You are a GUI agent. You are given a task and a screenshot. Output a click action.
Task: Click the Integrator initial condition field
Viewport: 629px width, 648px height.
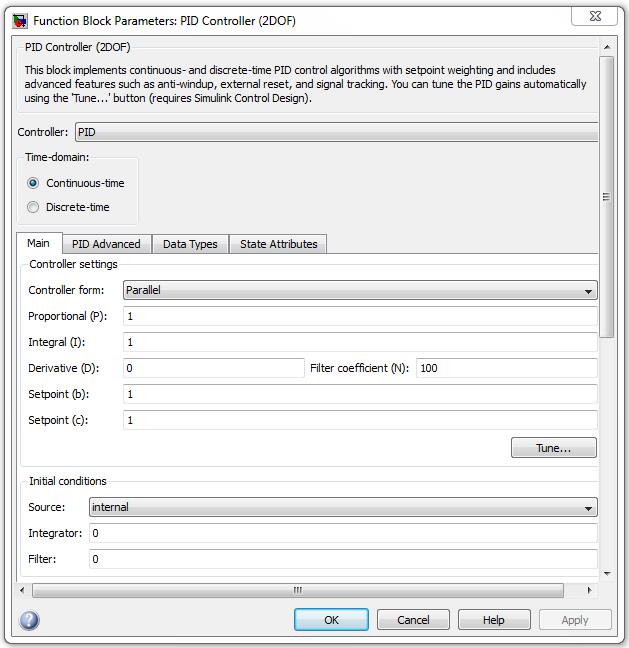(343, 533)
